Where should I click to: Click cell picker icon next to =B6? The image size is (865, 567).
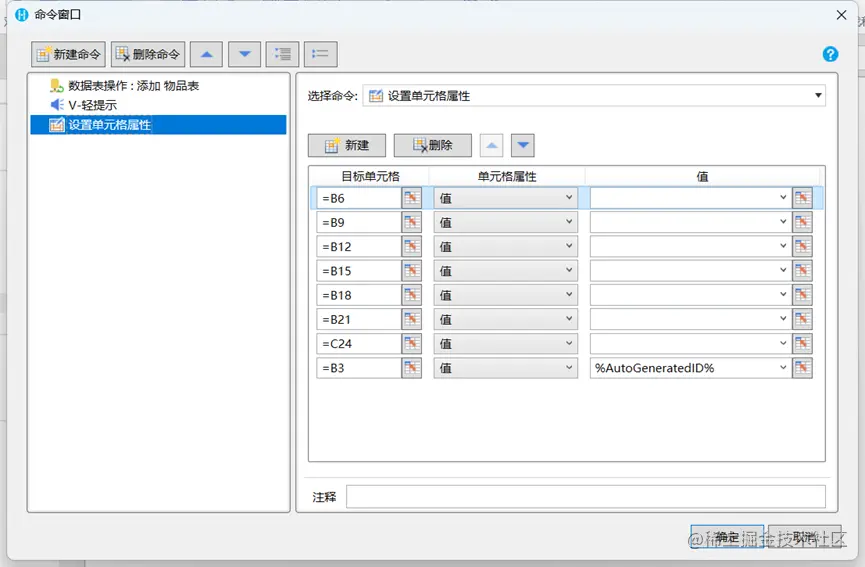(x=412, y=198)
